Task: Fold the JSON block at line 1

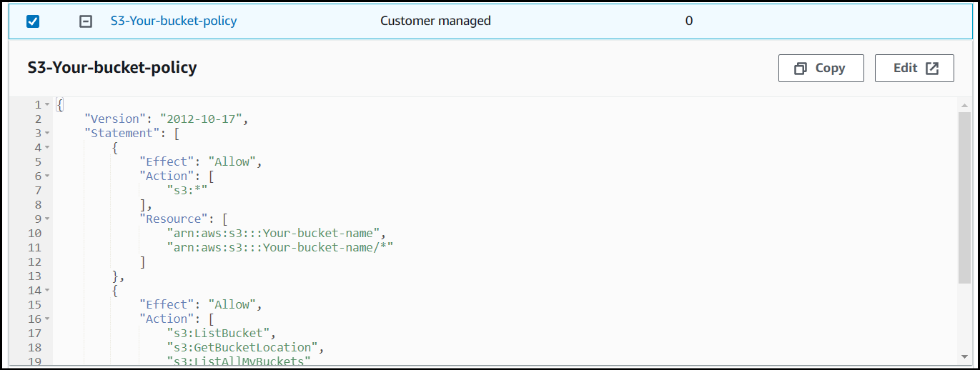Action: pyautogui.click(x=47, y=105)
